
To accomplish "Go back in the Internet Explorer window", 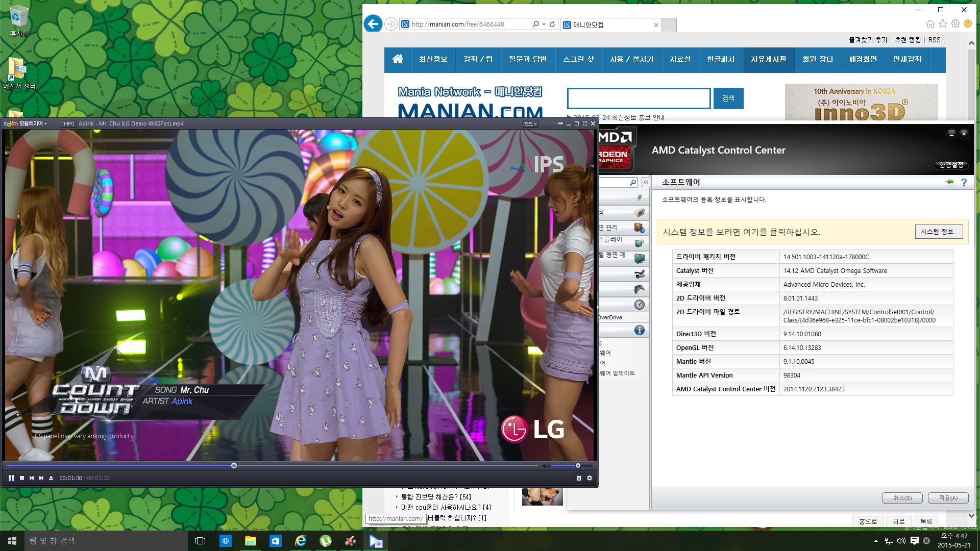I will (x=373, y=23).
